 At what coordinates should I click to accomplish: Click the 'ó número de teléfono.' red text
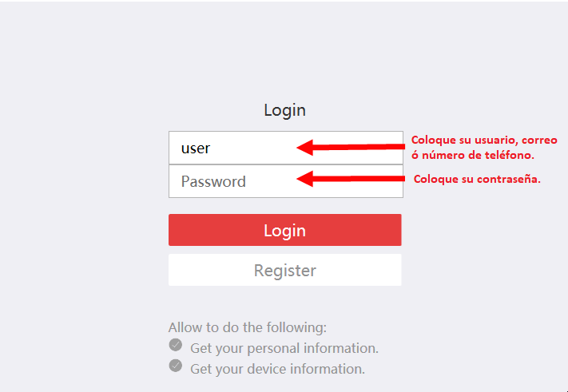(x=473, y=155)
